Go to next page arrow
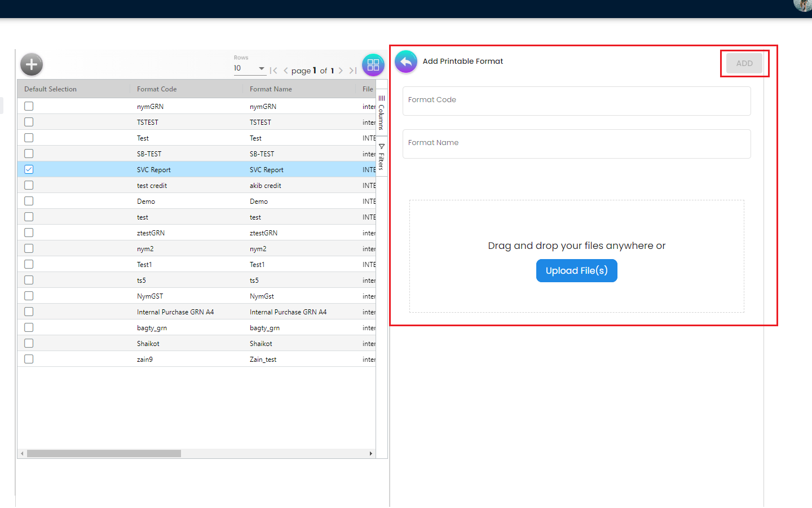 coord(341,71)
